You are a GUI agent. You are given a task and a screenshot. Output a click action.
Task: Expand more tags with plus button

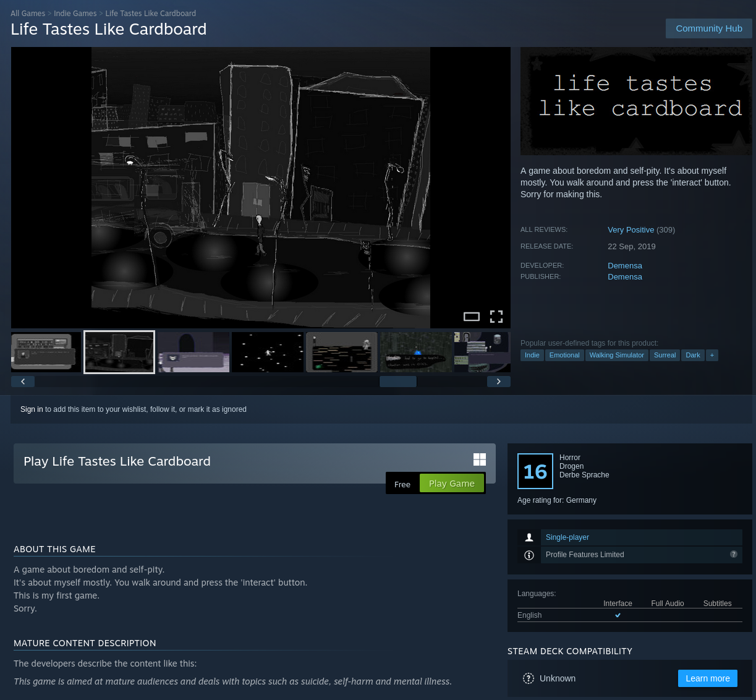click(x=712, y=355)
